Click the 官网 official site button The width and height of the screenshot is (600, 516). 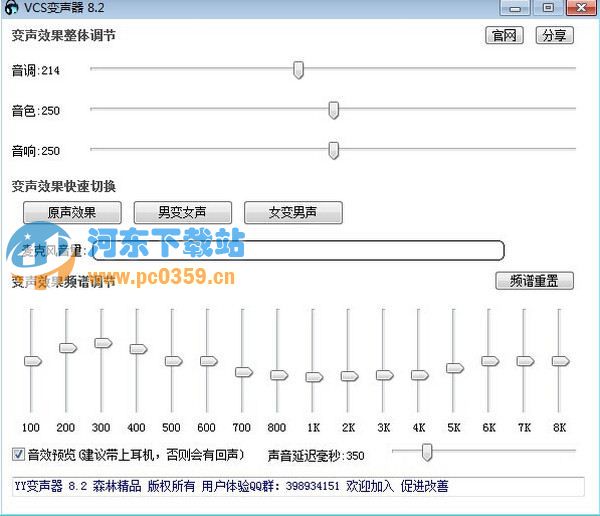504,35
